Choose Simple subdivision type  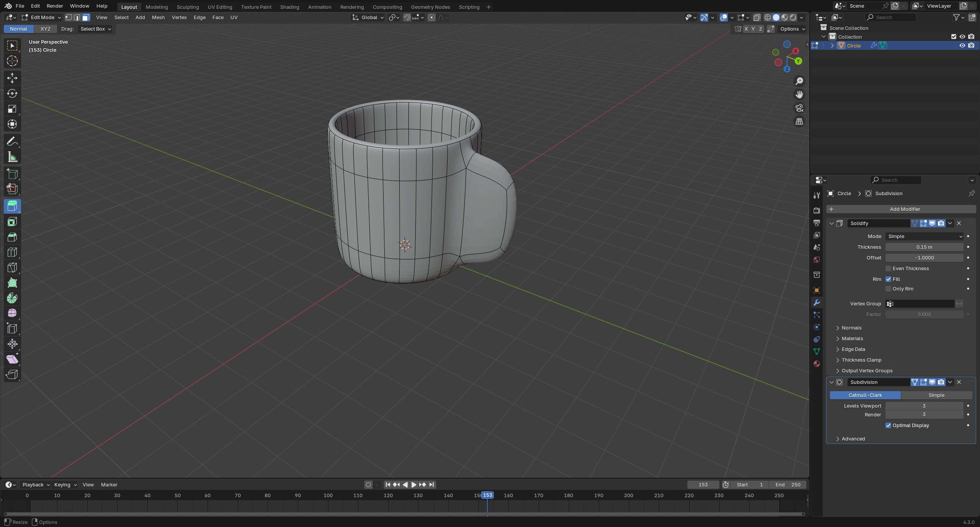click(936, 395)
